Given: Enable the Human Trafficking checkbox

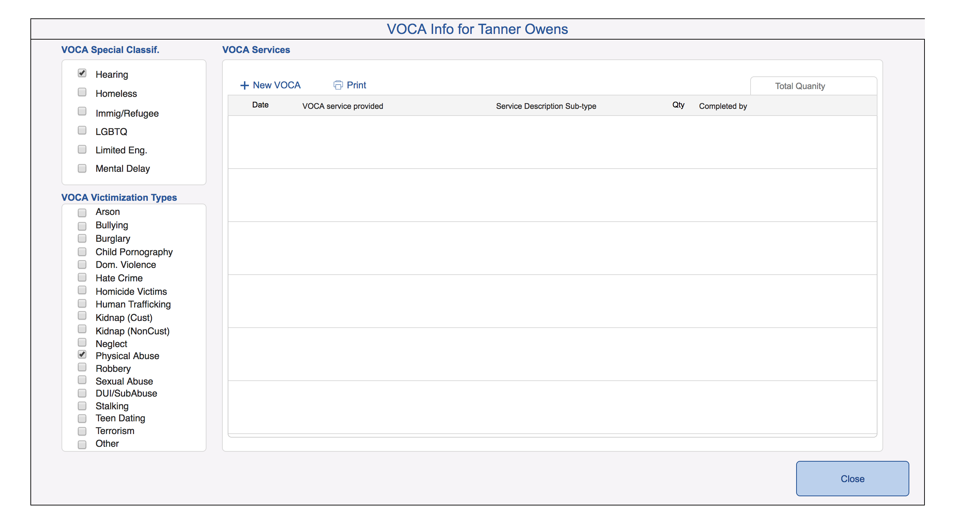Looking at the screenshot, I should (82, 303).
